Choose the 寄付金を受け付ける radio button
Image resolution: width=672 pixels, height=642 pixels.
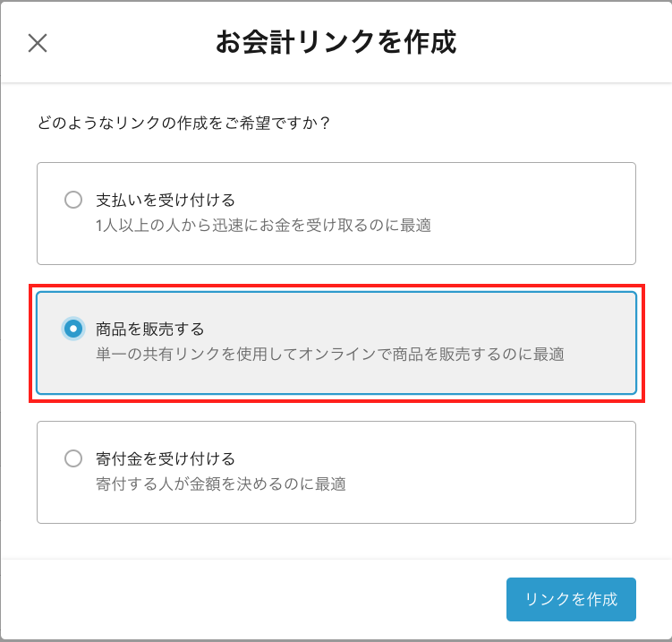coord(73,458)
